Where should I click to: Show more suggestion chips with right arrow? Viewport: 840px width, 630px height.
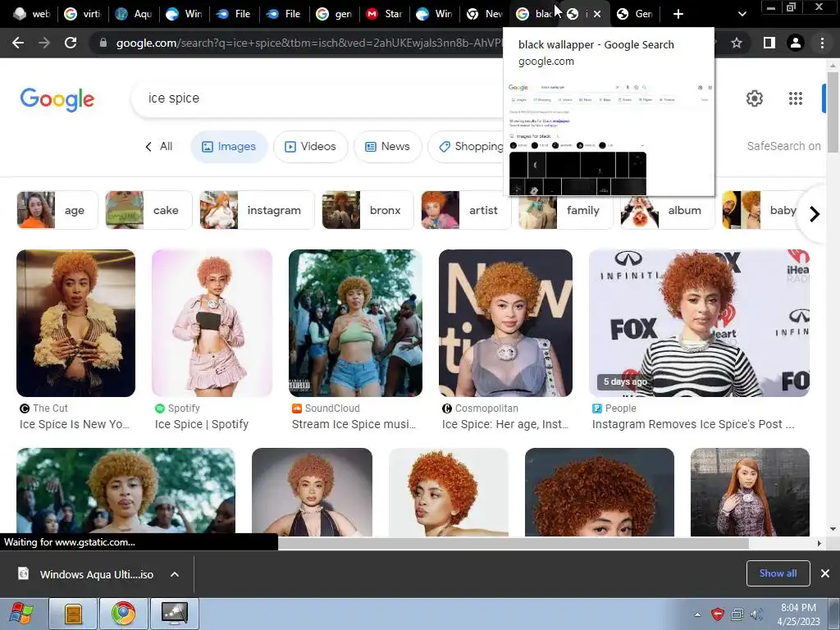[x=815, y=214]
